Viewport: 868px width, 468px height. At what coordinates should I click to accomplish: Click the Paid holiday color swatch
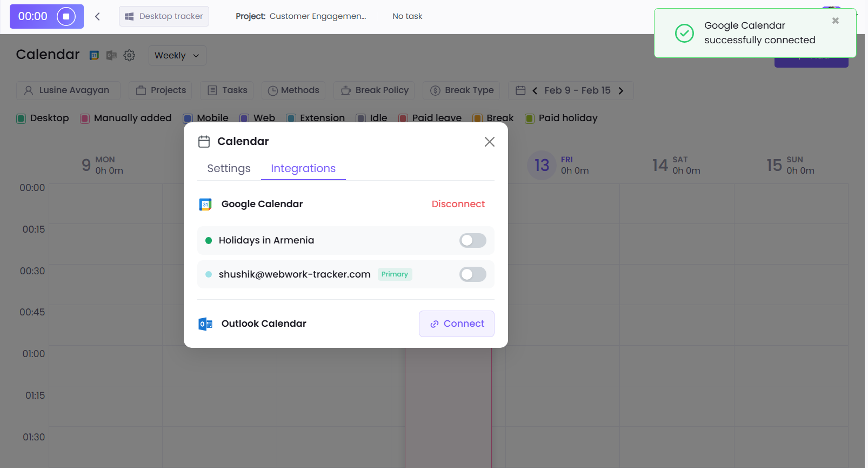[x=530, y=118]
